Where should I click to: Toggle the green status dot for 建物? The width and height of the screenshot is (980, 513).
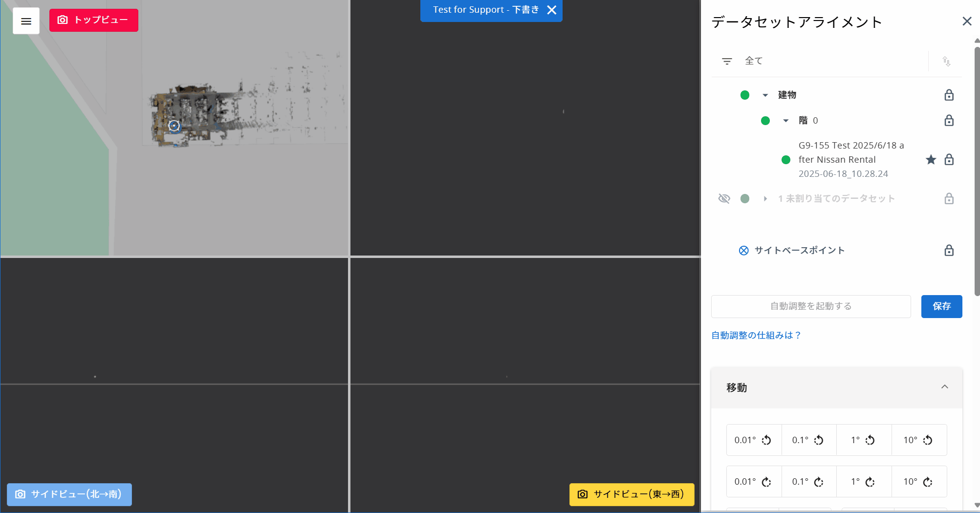[745, 95]
